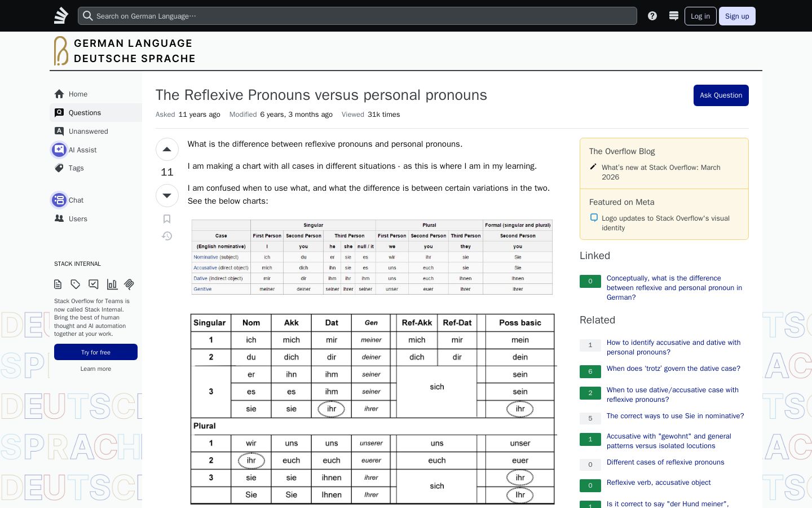Open "Different cases of reflexive pronouns" link
The height and width of the screenshot is (508, 812).
665,462
